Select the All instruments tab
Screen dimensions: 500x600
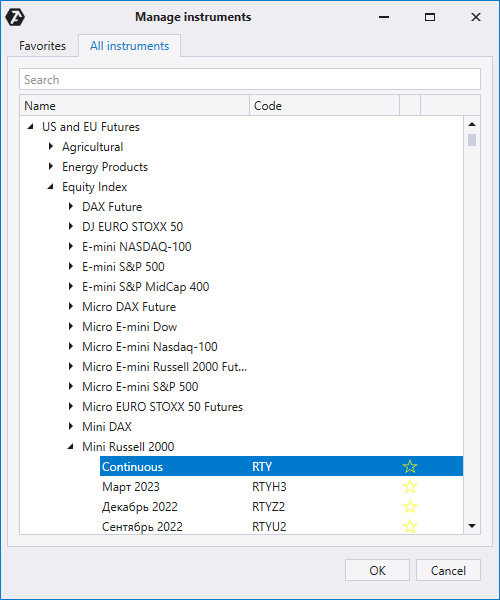pyautogui.click(x=129, y=46)
